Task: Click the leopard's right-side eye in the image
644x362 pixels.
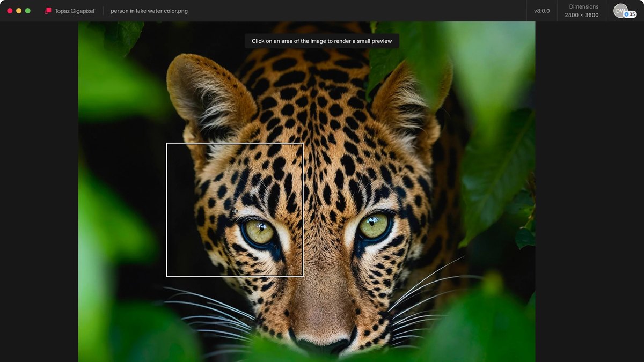Action: coord(374,226)
